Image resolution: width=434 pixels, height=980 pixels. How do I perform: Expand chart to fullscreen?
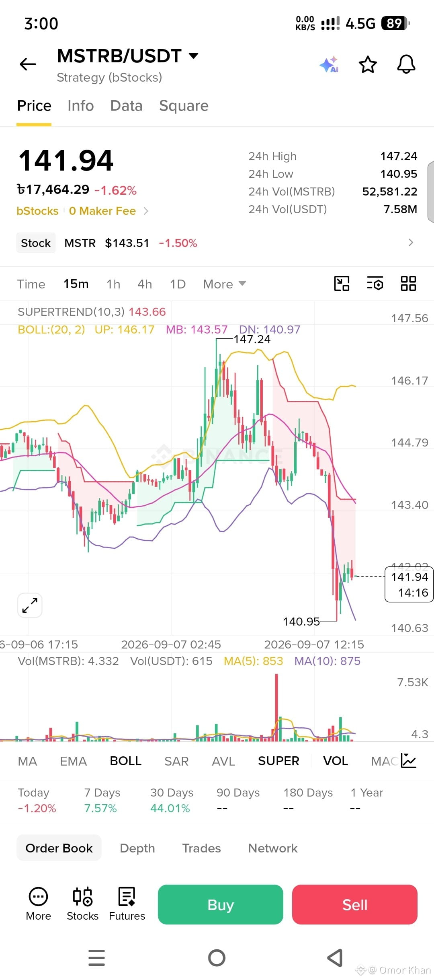(x=30, y=605)
